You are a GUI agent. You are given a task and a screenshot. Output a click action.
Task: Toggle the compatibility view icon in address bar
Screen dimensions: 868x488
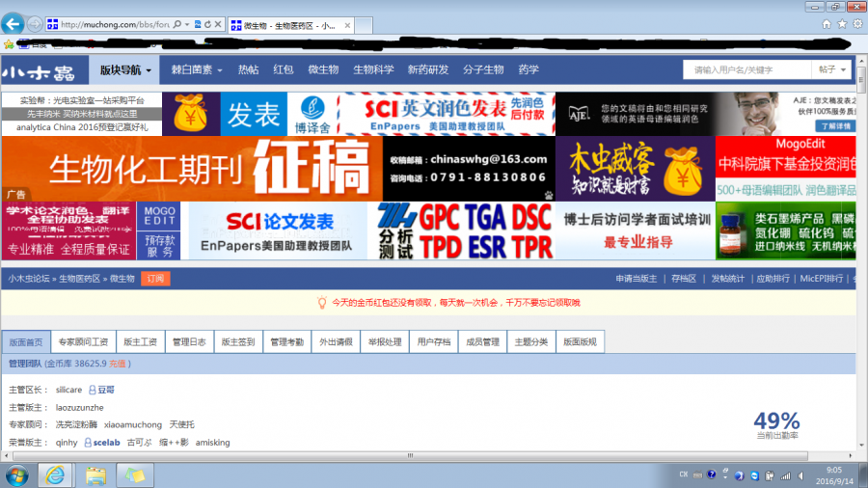198,24
